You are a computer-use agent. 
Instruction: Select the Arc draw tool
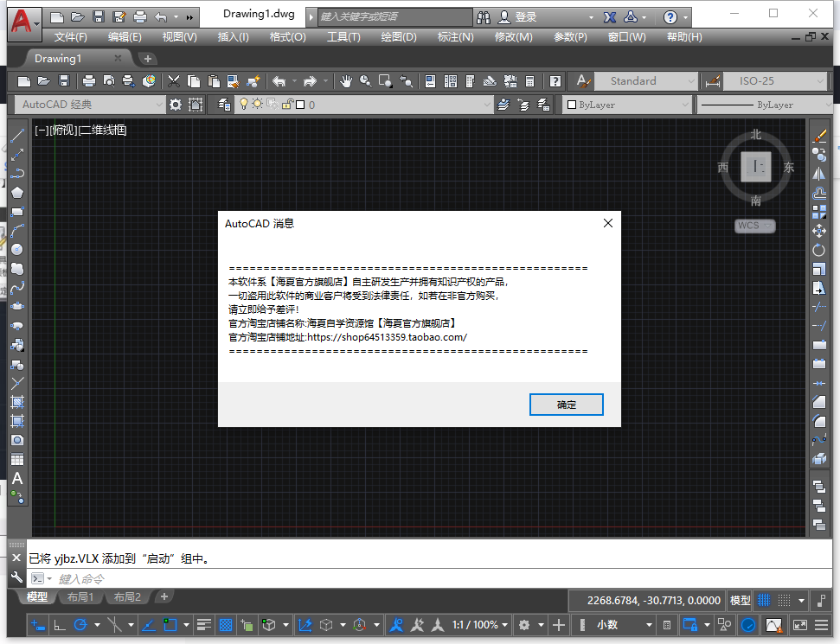(17, 231)
